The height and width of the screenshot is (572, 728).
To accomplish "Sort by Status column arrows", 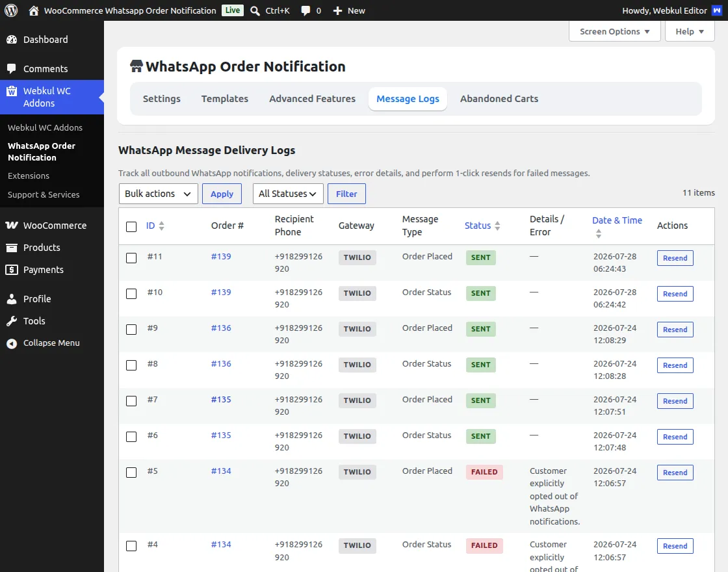I will pos(497,226).
